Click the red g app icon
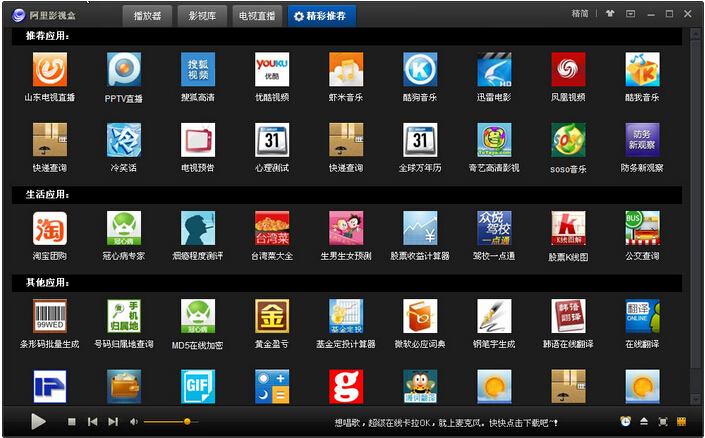 point(346,387)
